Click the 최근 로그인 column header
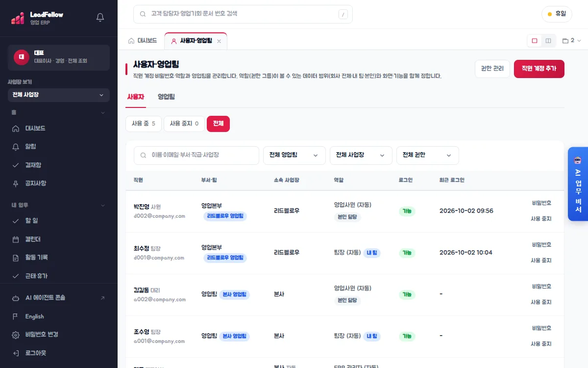This screenshot has width=588, height=368. coord(452,180)
